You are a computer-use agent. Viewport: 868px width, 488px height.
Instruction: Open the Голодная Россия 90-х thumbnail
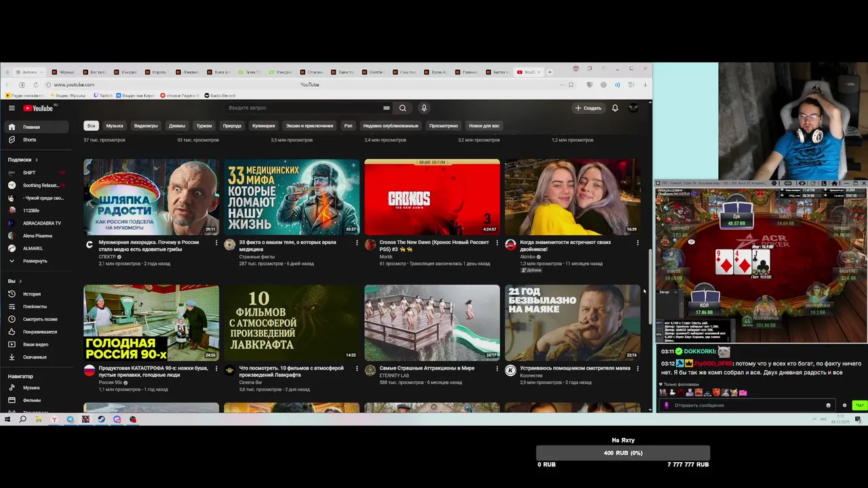click(x=151, y=323)
